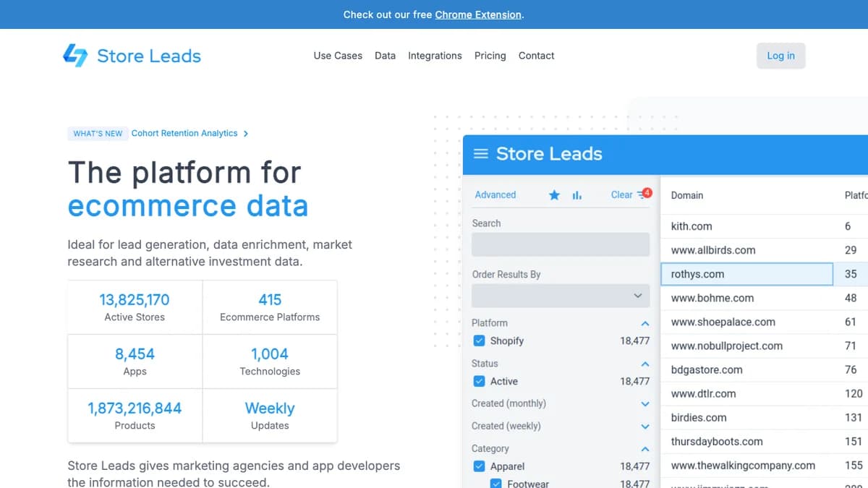Click into the Search input field
Screen dimensions: 868x488
point(561,244)
